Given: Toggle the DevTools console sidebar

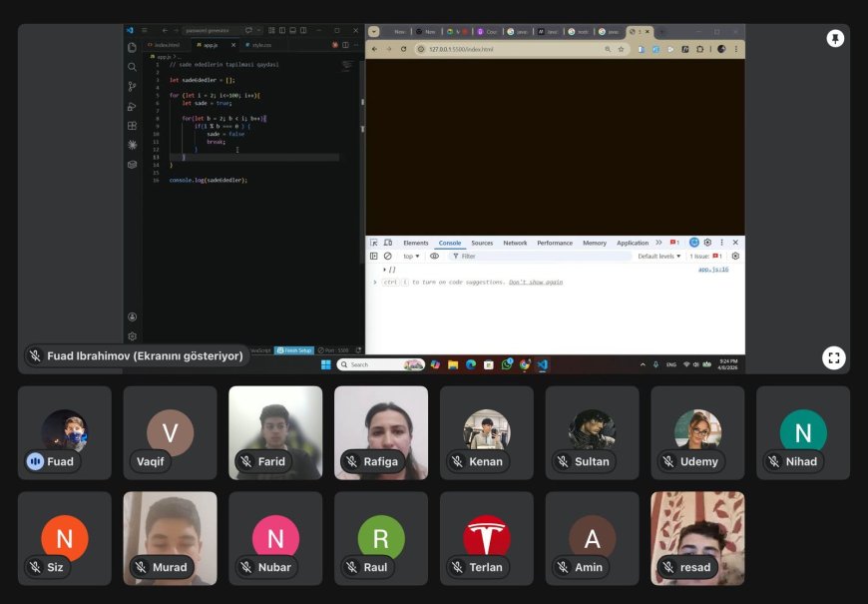Looking at the screenshot, I should point(374,256).
